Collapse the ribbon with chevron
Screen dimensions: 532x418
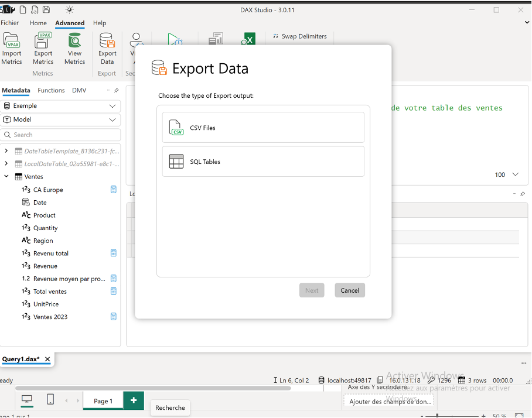(527, 22)
